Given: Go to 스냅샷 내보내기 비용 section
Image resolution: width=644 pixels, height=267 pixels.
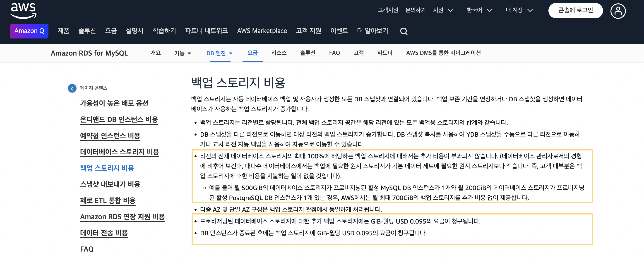Looking at the screenshot, I should (110, 184).
